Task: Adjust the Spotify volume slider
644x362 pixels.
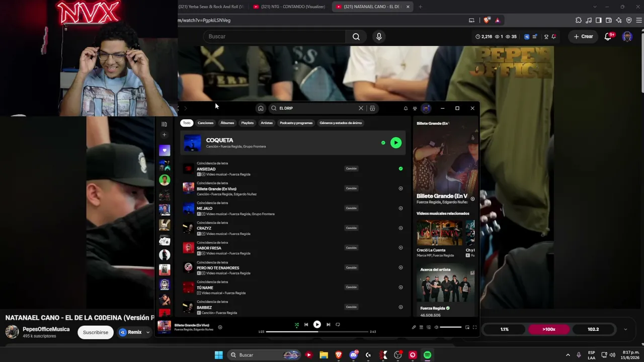Action: (x=450, y=327)
